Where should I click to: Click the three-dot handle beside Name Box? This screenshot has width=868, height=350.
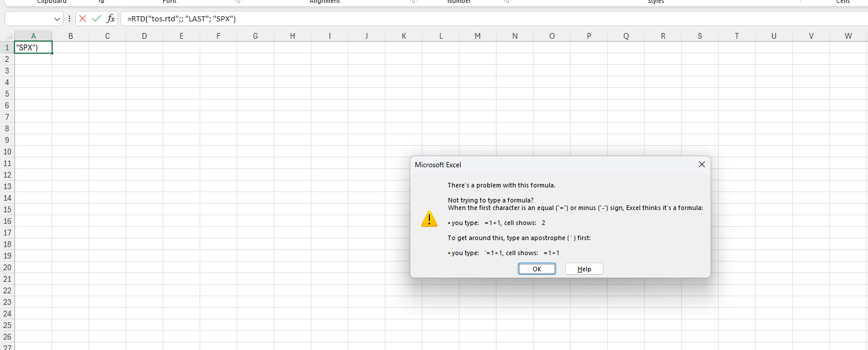pyautogui.click(x=69, y=19)
